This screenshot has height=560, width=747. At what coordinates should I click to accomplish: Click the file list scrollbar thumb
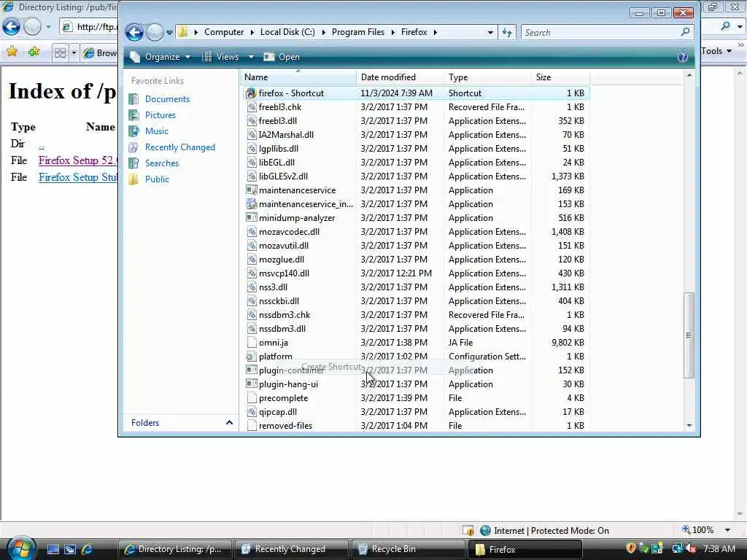(689, 335)
